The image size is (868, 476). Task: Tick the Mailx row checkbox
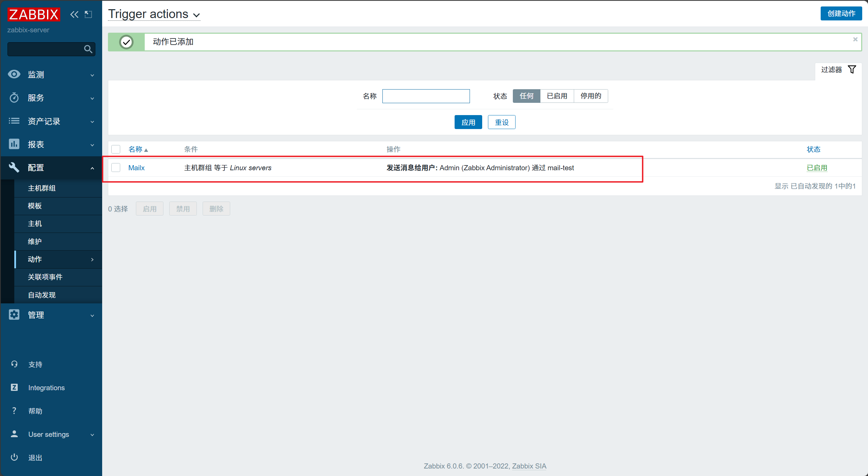point(116,168)
